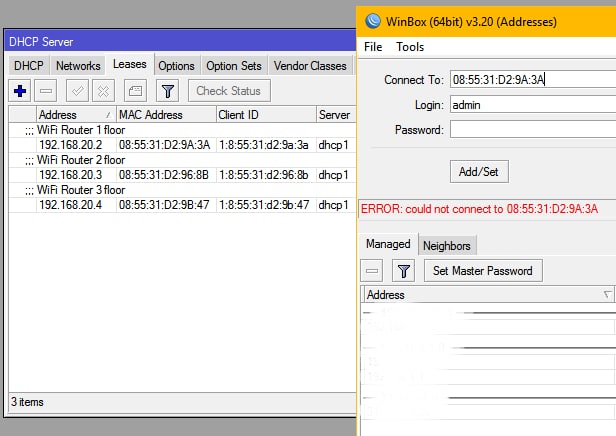The width and height of the screenshot is (616, 436).
Task: Click Client ID 1:8:55:31:d2:9a:3a
Action: (264, 145)
